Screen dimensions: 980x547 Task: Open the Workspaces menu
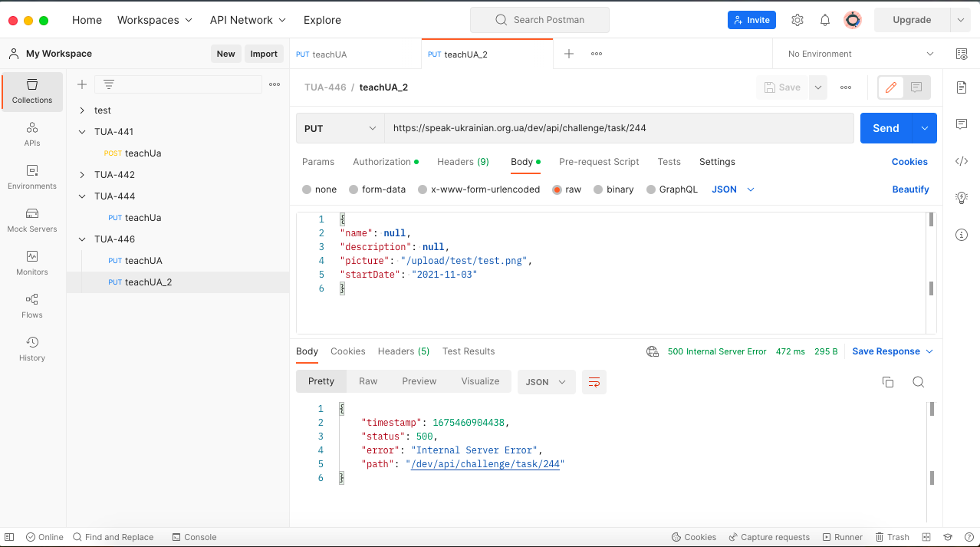[x=155, y=20]
